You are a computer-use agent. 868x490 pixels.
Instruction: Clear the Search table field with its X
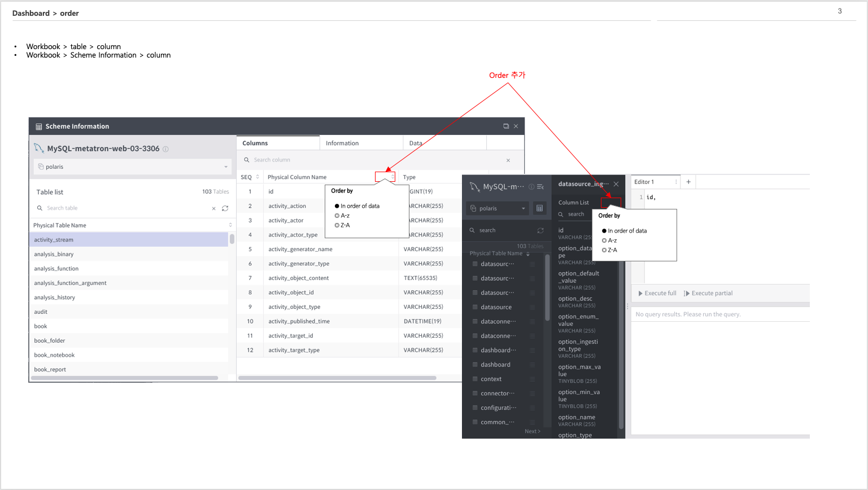pyautogui.click(x=214, y=208)
